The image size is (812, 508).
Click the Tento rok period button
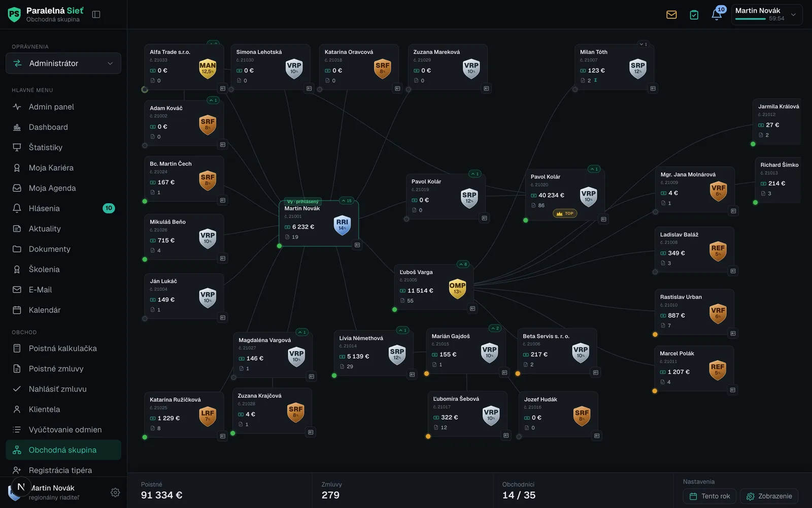[x=709, y=496]
